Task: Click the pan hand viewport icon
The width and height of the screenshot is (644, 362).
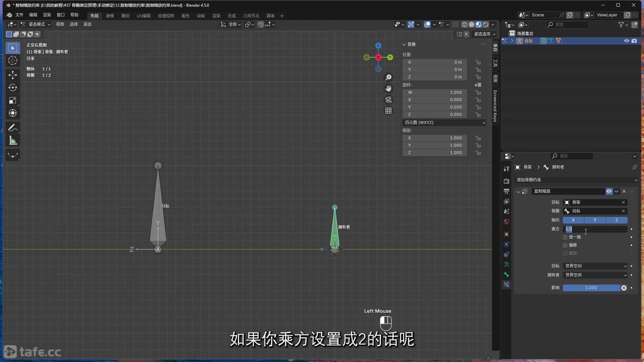Action: (388, 88)
